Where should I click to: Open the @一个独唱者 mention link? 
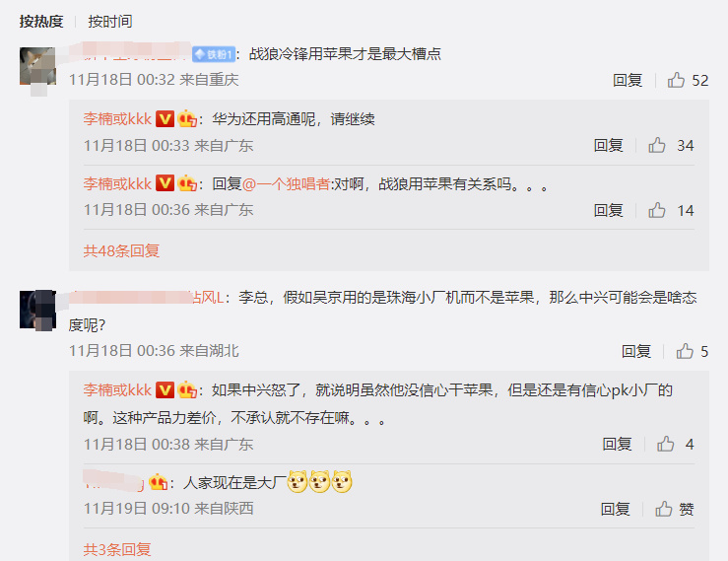[x=286, y=184]
